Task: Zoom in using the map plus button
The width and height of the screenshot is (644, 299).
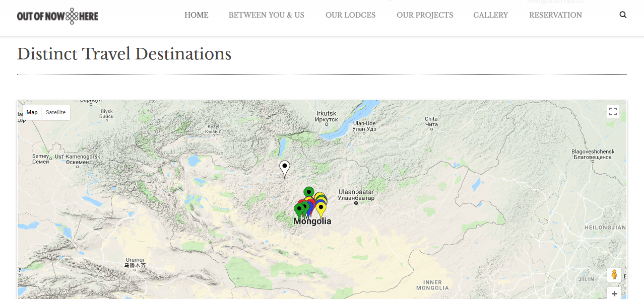Action: point(614,294)
